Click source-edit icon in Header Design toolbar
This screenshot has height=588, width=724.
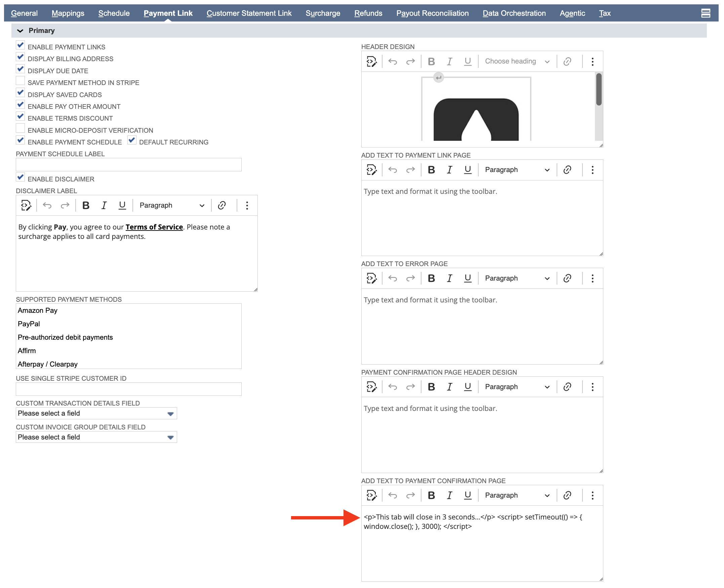[x=372, y=61]
